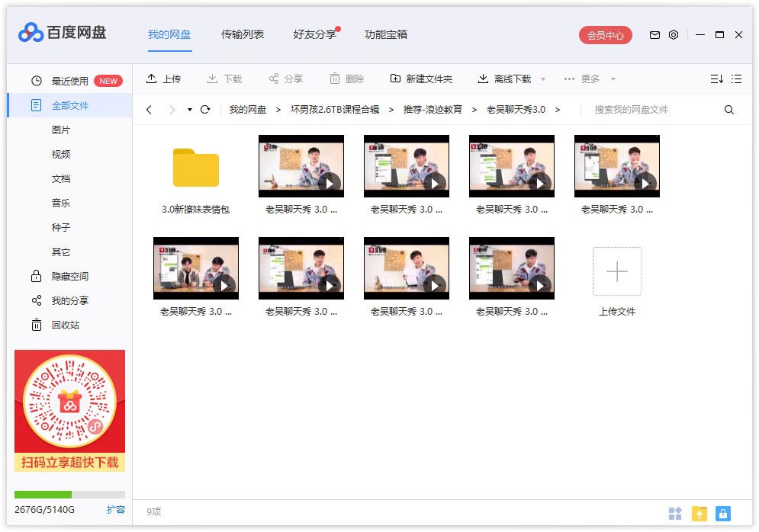Filter by 其它 category

pos(61,252)
